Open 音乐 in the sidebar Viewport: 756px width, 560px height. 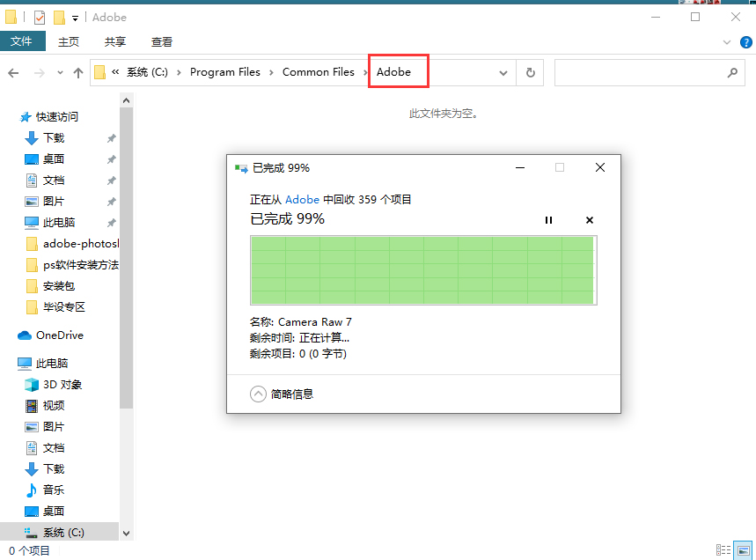54,490
